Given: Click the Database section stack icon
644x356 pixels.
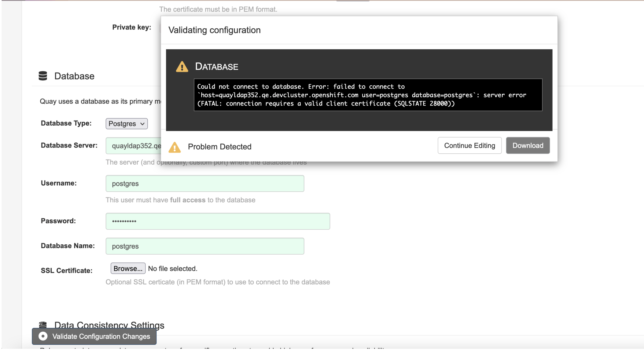Looking at the screenshot, I should pyautogui.click(x=43, y=76).
